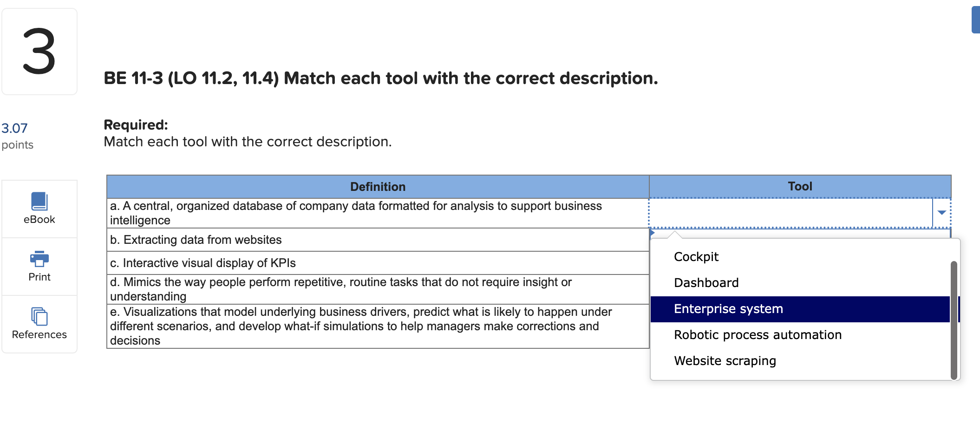
Task: Click the question number 3 panel
Action: (39, 51)
